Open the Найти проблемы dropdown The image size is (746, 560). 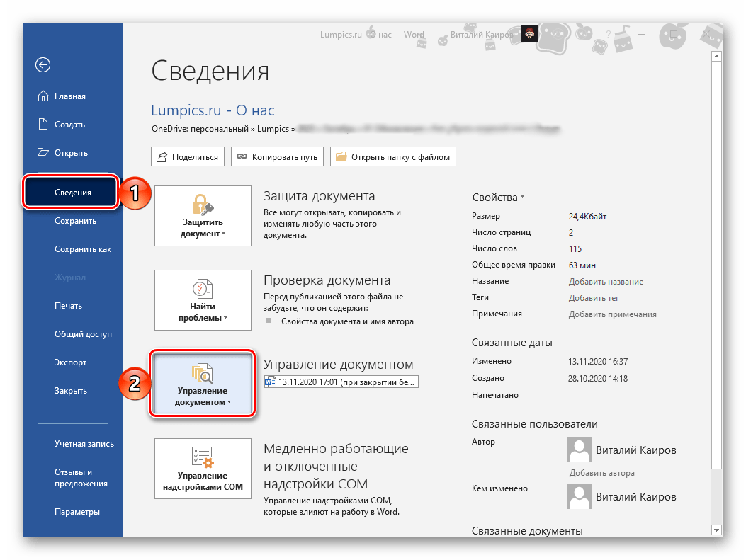(x=203, y=300)
